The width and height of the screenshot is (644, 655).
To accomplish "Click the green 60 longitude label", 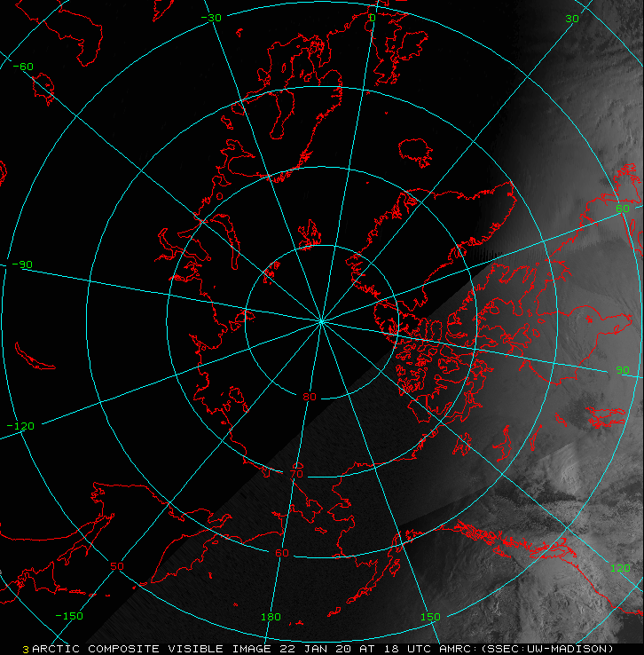I will [x=623, y=209].
